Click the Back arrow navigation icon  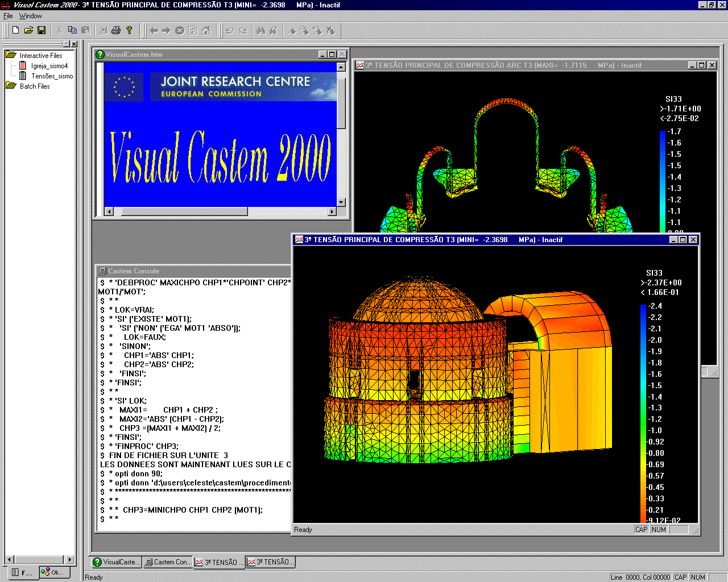(x=154, y=31)
